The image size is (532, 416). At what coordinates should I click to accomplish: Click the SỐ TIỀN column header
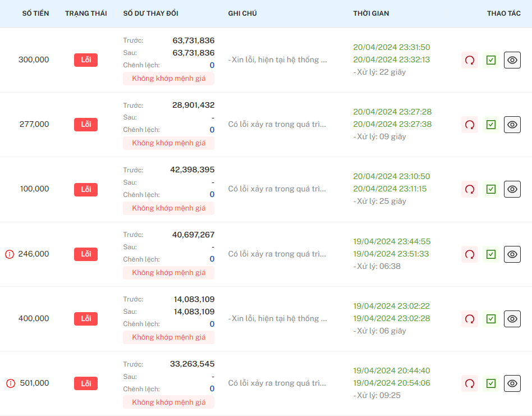click(35, 13)
